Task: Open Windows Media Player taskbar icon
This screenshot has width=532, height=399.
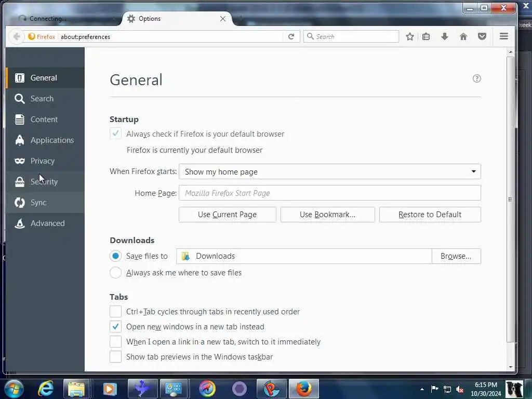Action: click(110, 389)
